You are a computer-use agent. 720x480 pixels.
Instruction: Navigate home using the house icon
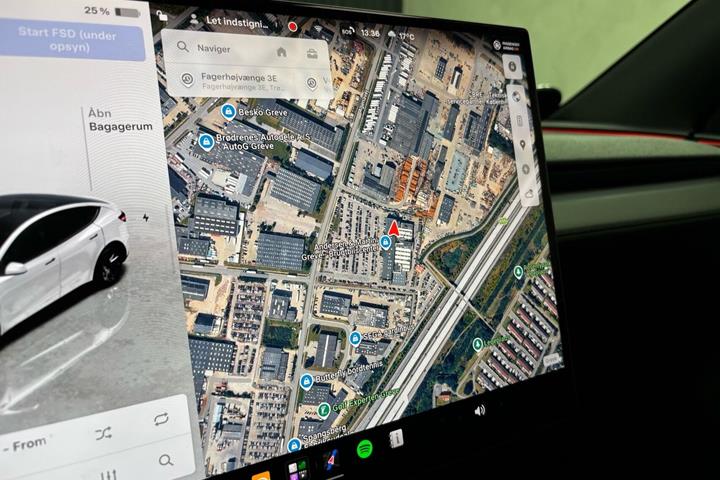(281, 52)
